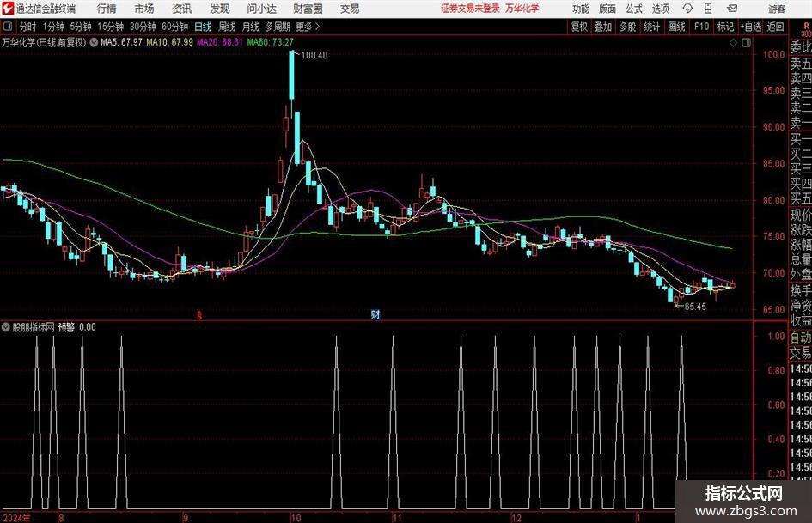
Task: Open the 多周期 multi-period view
Action: pos(278,27)
